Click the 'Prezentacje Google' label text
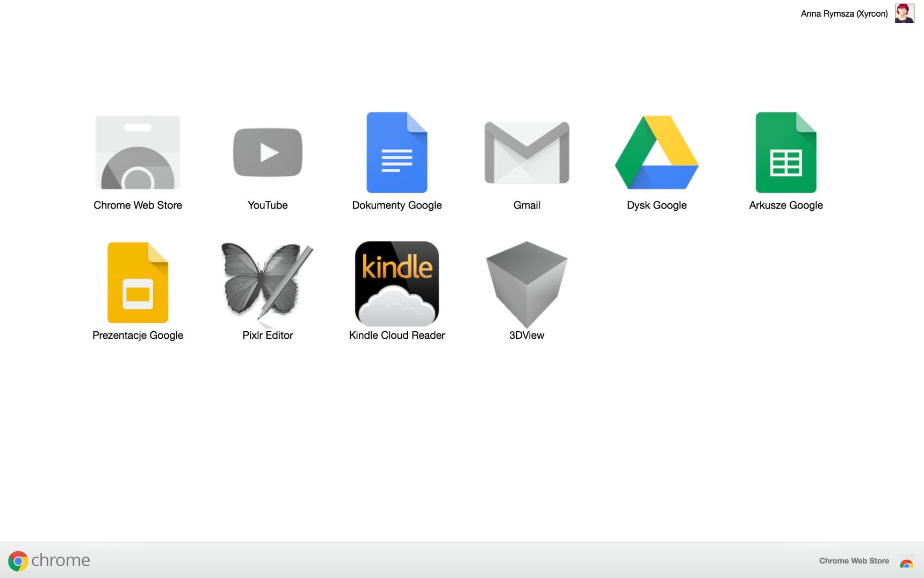924x578 pixels. pyautogui.click(x=138, y=336)
